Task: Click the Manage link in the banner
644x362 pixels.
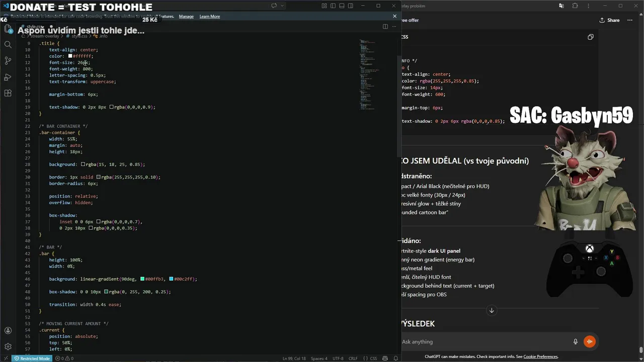Action: click(x=186, y=16)
